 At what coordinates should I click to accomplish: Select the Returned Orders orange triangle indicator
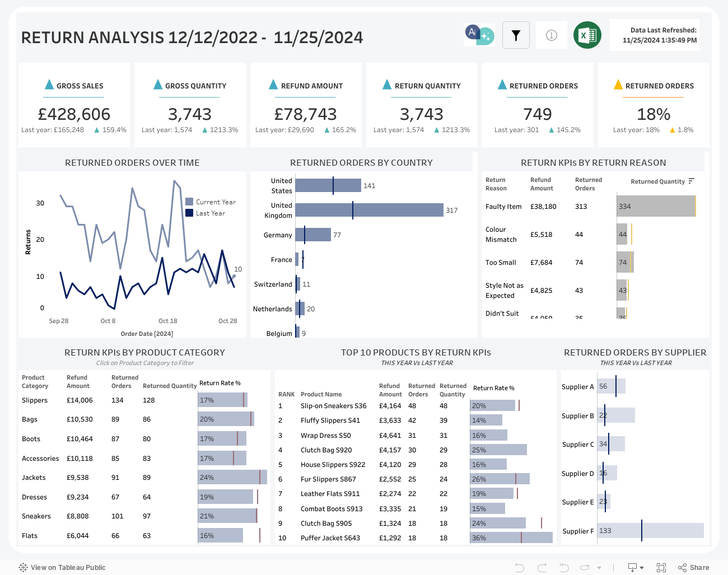(618, 85)
